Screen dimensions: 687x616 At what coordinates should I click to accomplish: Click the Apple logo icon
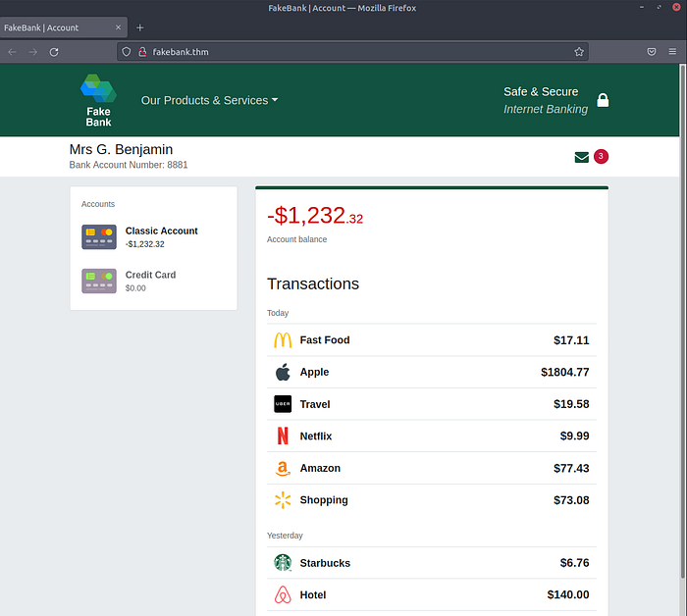click(x=283, y=372)
